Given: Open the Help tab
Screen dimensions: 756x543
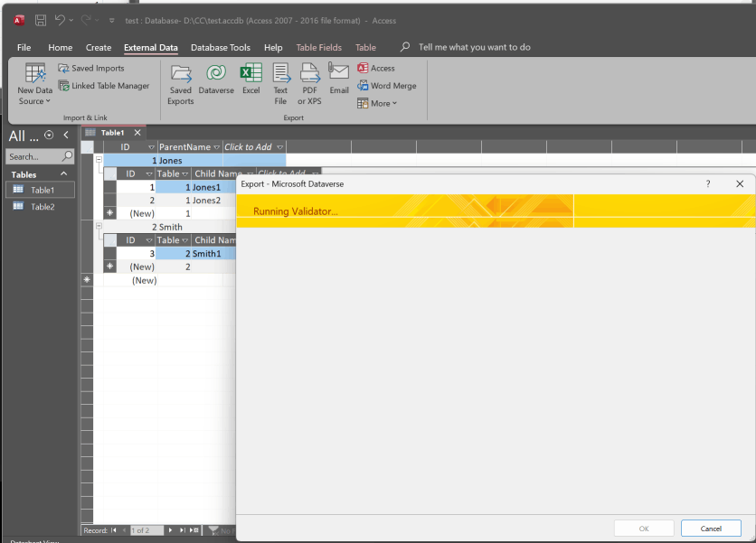Looking at the screenshot, I should click(x=273, y=47).
